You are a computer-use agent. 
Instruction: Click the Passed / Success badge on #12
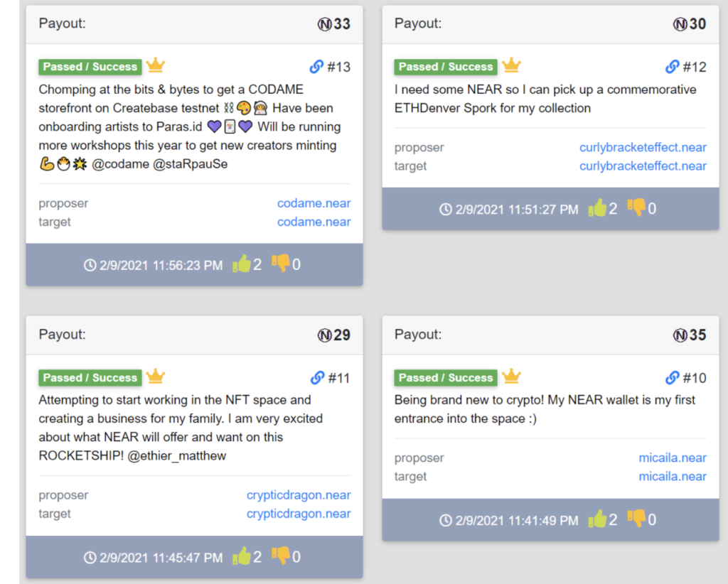[446, 67]
